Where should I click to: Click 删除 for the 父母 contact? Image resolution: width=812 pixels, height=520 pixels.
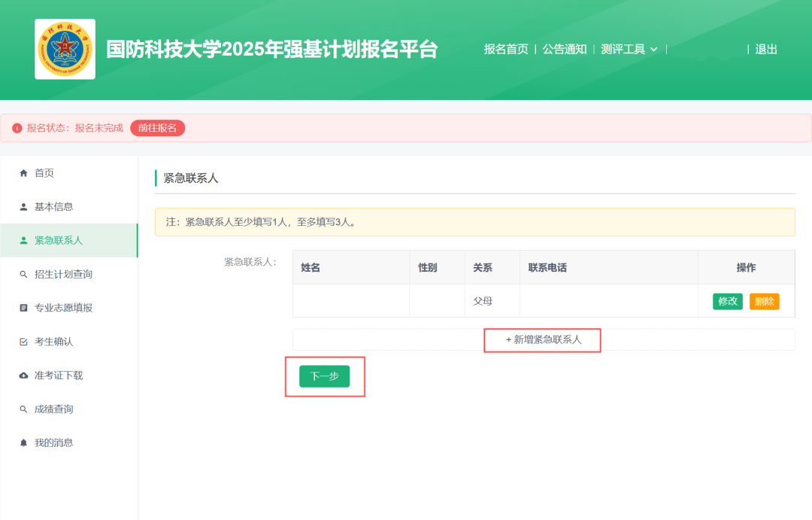coord(765,301)
